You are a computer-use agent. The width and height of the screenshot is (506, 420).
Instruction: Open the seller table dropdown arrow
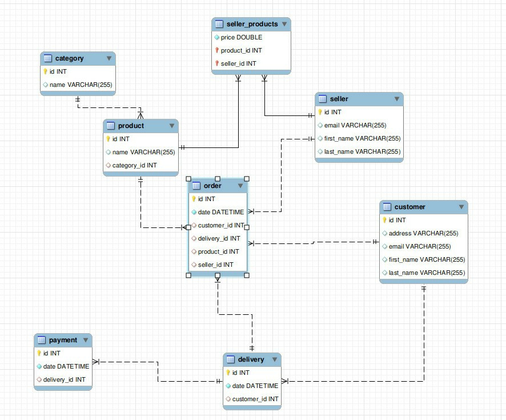pos(397,98)
